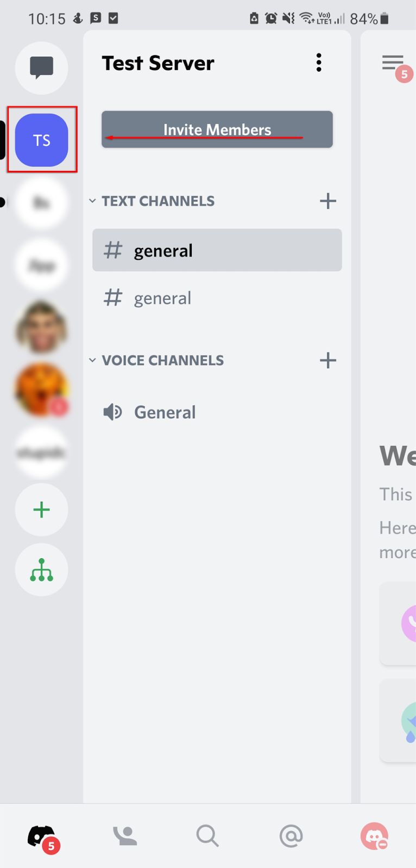Tap the Invite Members button

[217, 130]
